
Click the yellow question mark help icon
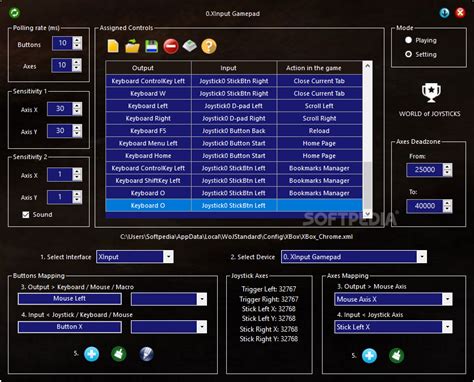(209, 46)
